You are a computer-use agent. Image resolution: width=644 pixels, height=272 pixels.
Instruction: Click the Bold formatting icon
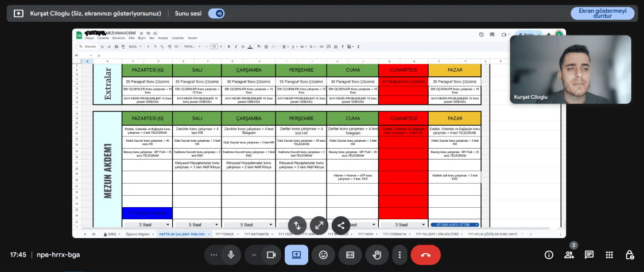tap(229, 46)
